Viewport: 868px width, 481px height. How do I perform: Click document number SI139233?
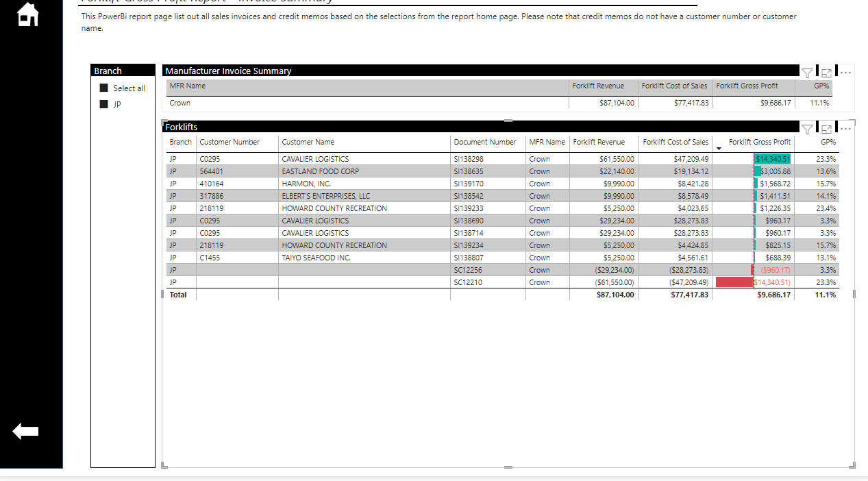[x=469, y=208]
